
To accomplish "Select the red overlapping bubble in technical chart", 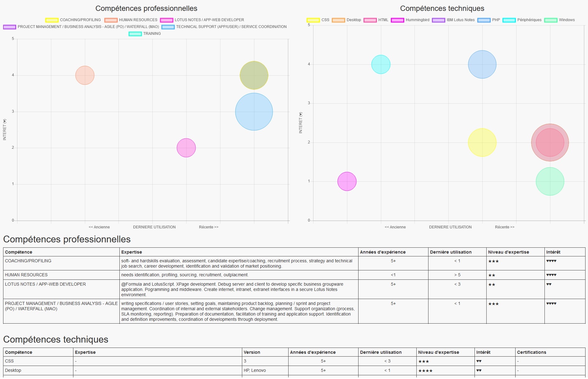I will tap(550, 143).
